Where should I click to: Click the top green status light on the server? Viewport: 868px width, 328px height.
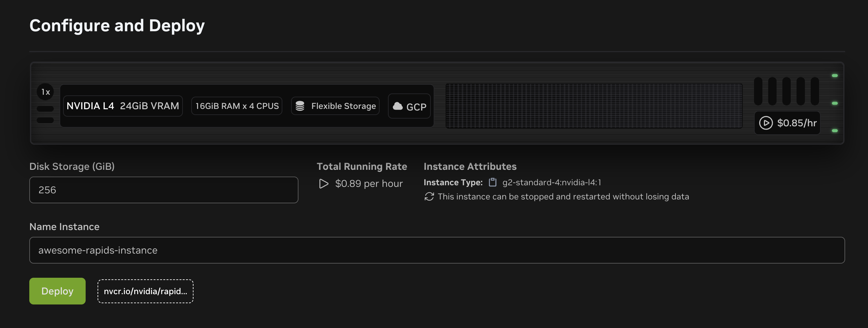pos(835,75)
